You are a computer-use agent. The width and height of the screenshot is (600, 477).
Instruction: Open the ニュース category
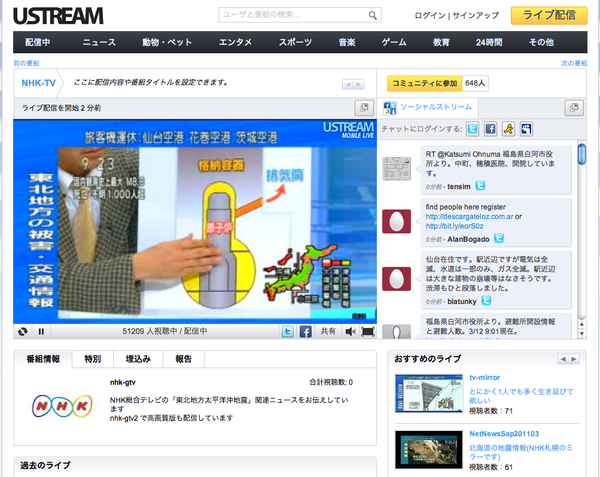click(x=99, y=42)
